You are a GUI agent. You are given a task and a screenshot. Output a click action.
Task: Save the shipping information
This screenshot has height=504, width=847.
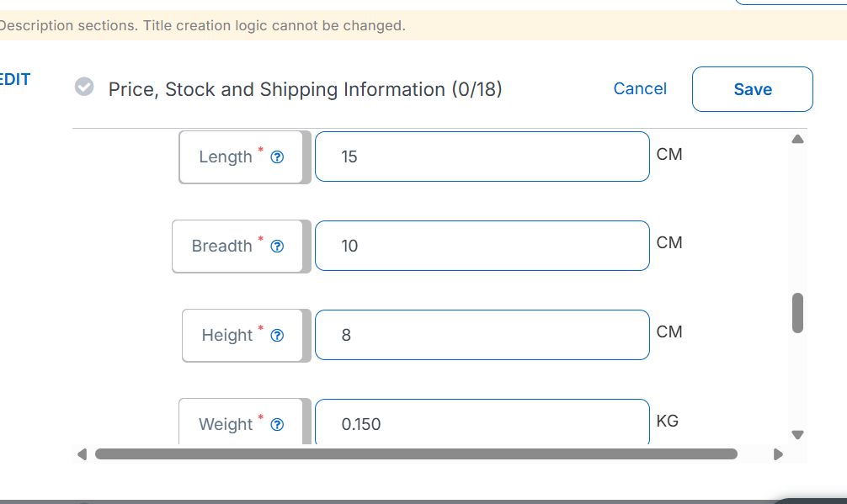(x=752, y=89)
